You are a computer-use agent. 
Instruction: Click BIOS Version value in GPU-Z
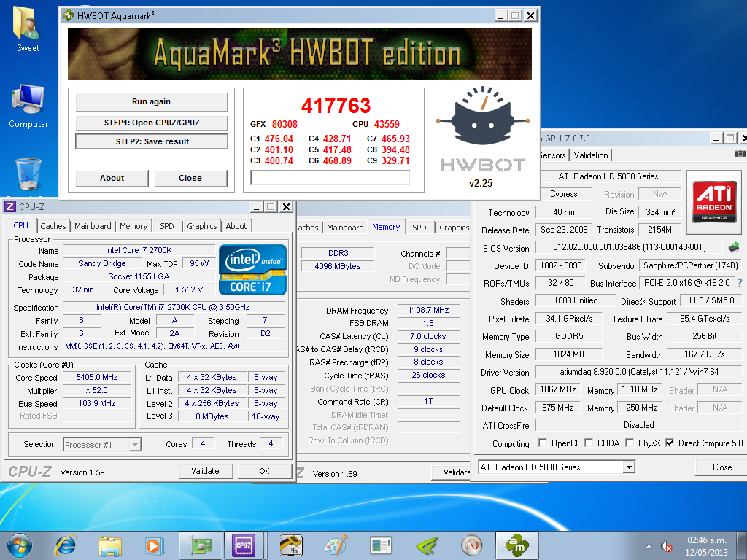tap(629, 247)
